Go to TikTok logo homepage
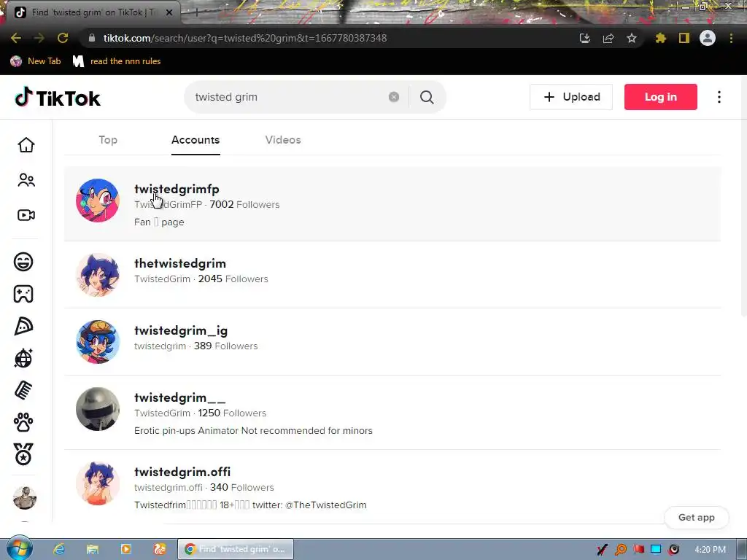The image size is (747, 560). pos(58,97)
